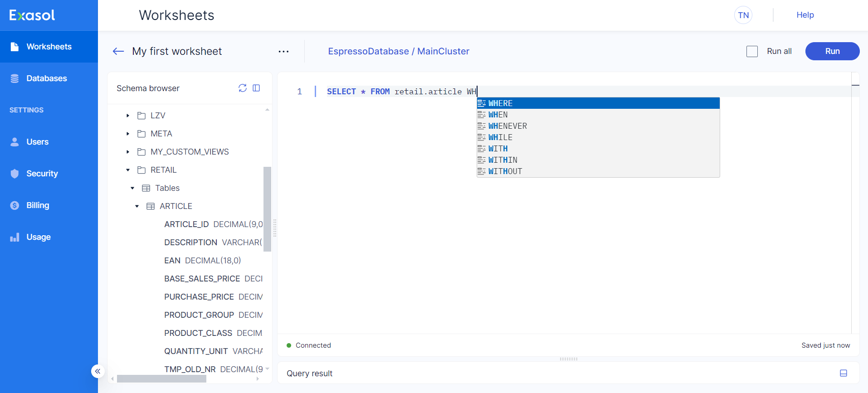Open the Databases sidebar section
This screenshot has width=868, height=393.
pos(46,78)
